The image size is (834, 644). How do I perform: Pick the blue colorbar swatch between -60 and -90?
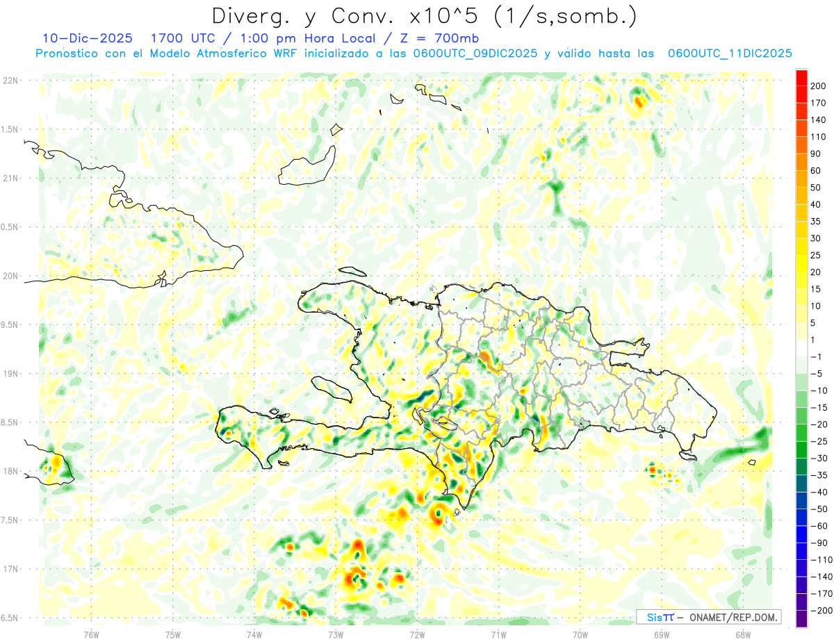[801, 534]
